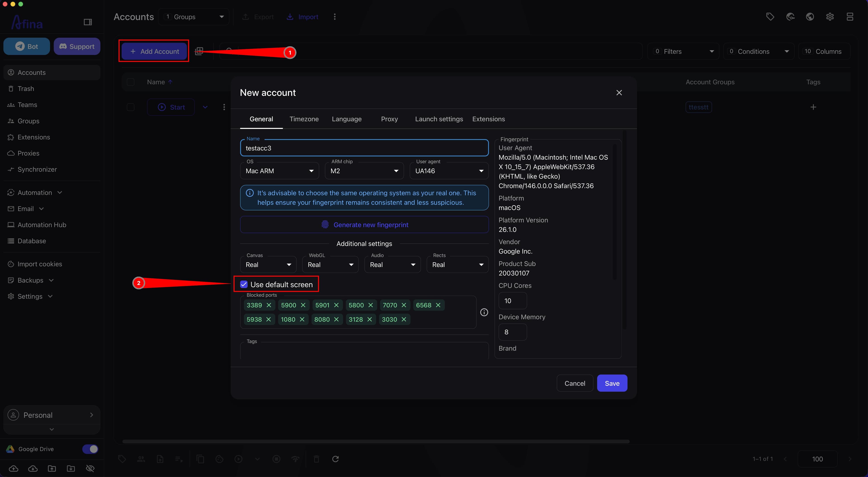The image size is (868, 477).
Task: Tick the select-all checkbox in the table header
Action: 130,82
